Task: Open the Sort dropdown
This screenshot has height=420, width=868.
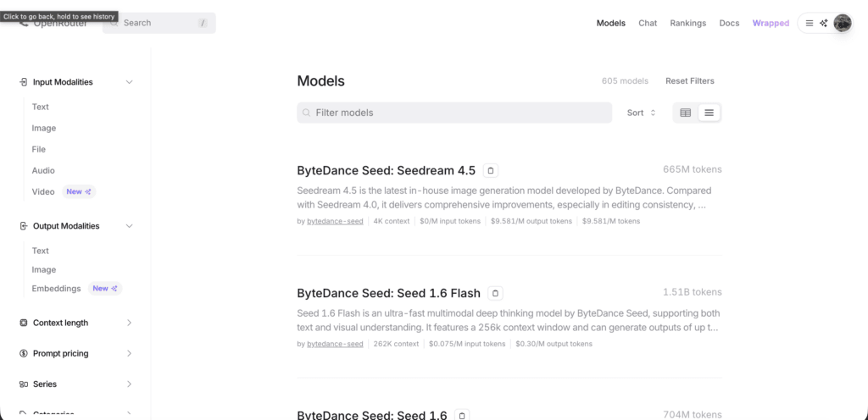Action: click(641, 113)
